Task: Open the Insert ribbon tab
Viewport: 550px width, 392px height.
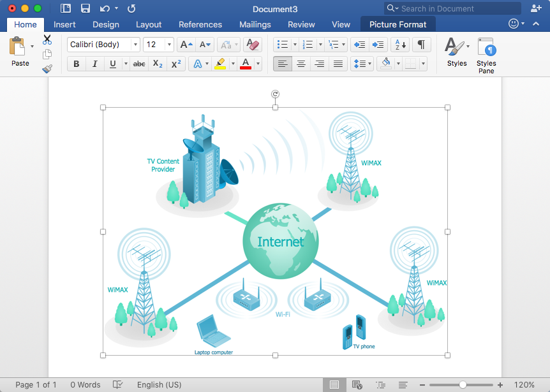Action: pos(64,24)
